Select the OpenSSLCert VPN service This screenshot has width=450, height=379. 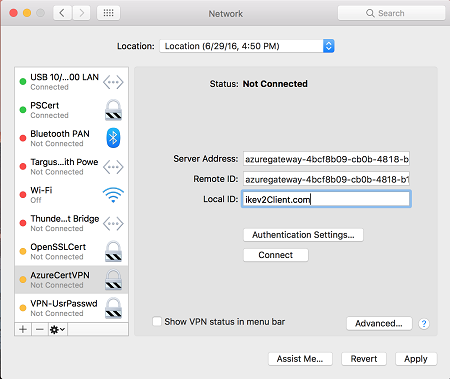coord(72,252)
